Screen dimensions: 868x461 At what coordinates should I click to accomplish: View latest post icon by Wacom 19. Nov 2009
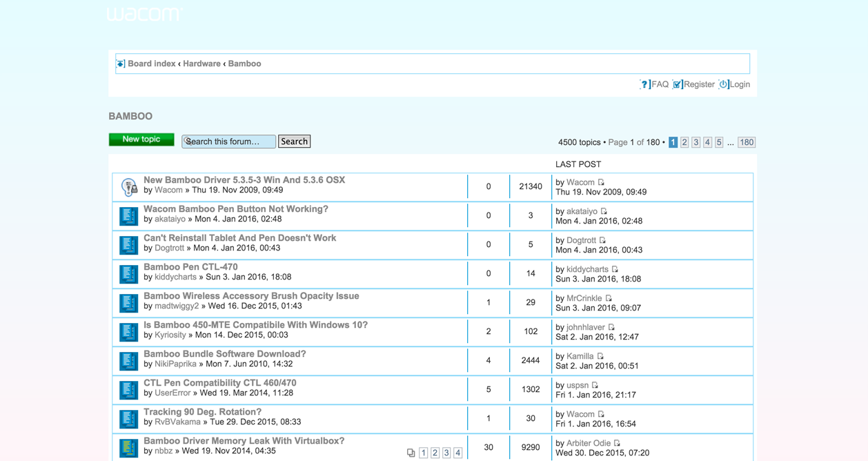click(x=601, y=183)
